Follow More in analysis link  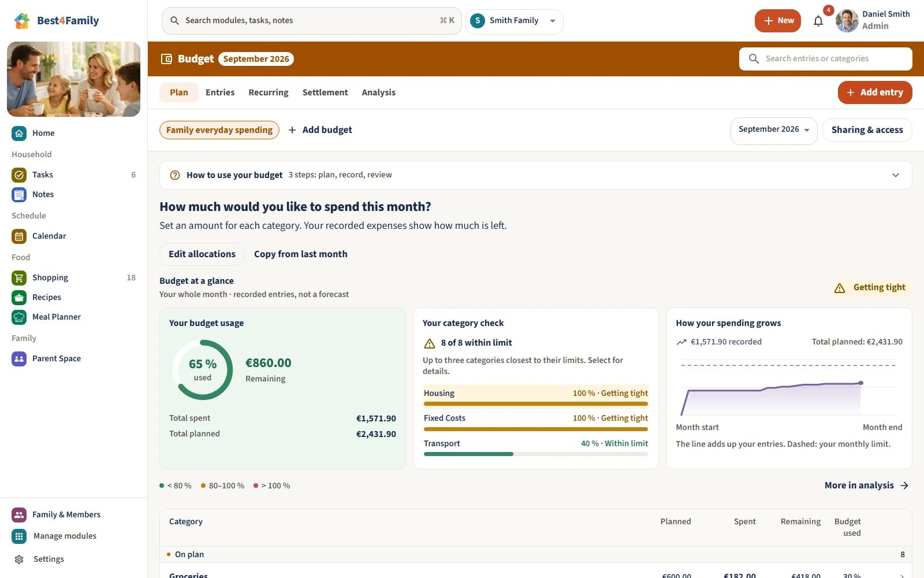coord(866,486)
